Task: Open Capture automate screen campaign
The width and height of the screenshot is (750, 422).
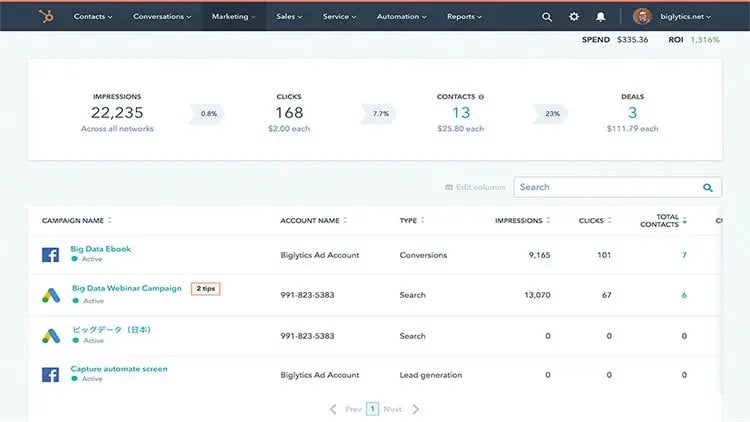Action: pyautogui.click(x=119, y=369)
